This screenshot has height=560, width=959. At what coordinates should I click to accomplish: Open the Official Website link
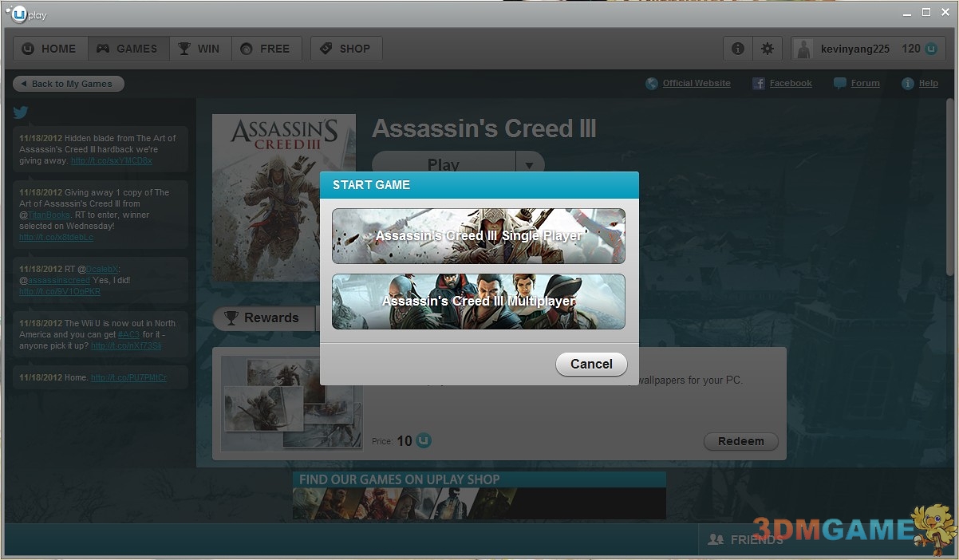click(697, 83)
